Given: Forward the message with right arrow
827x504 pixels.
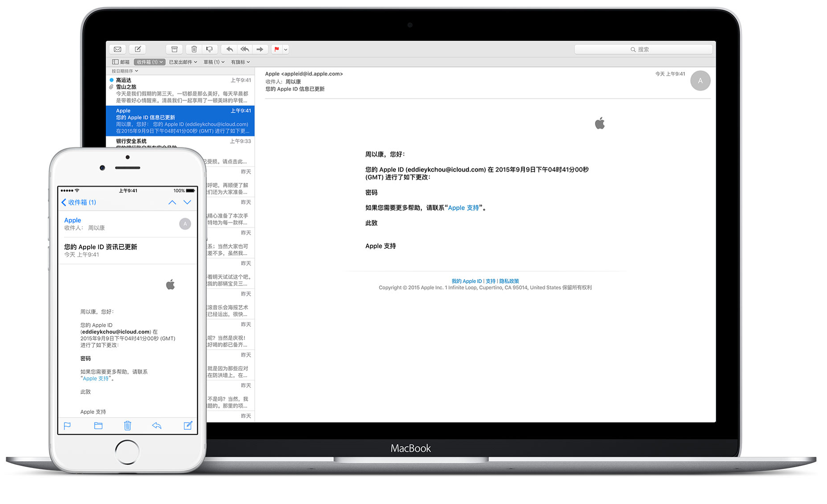Looking at the screenshot, I should coord(260,49).
